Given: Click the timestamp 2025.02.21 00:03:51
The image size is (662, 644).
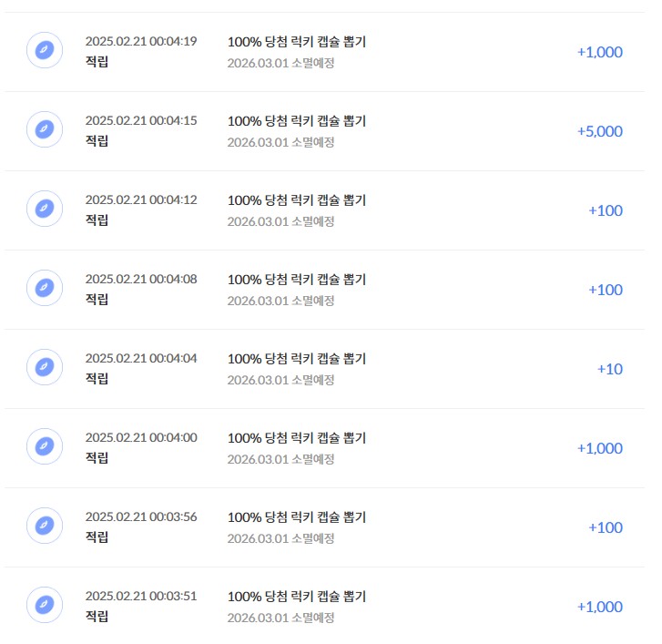Looking at the screenshot, I should click(x=141, y=596).
